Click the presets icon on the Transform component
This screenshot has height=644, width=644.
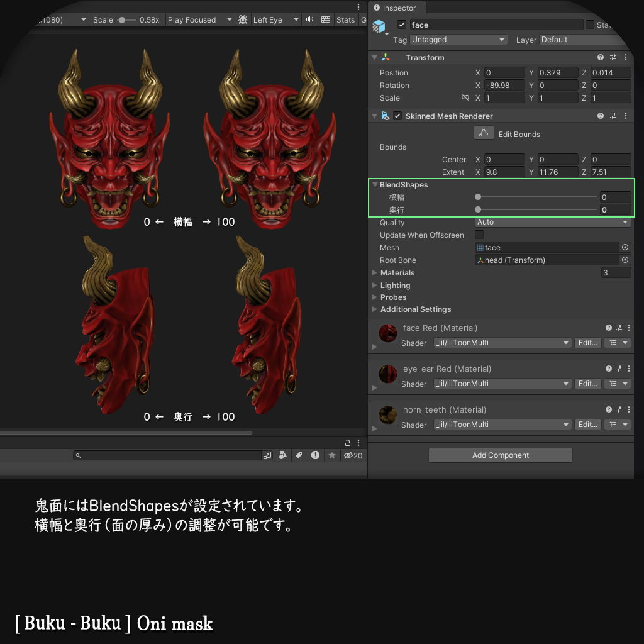(614, 57)
